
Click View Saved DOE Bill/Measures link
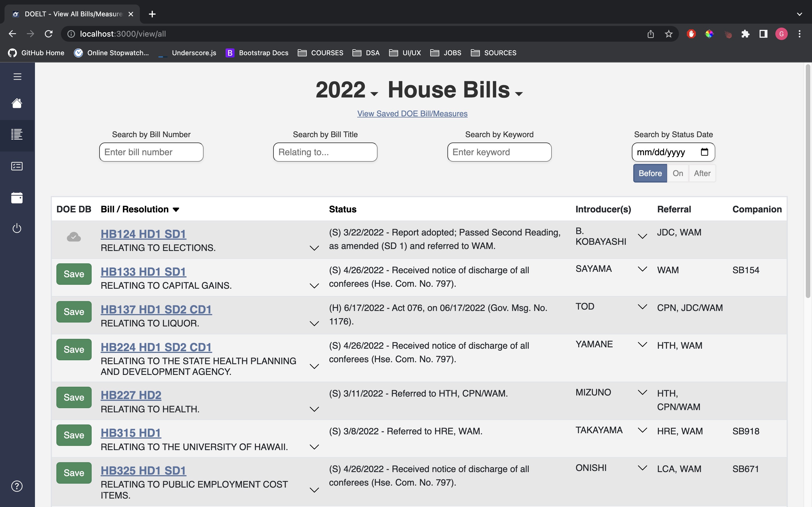coord(412,114)
